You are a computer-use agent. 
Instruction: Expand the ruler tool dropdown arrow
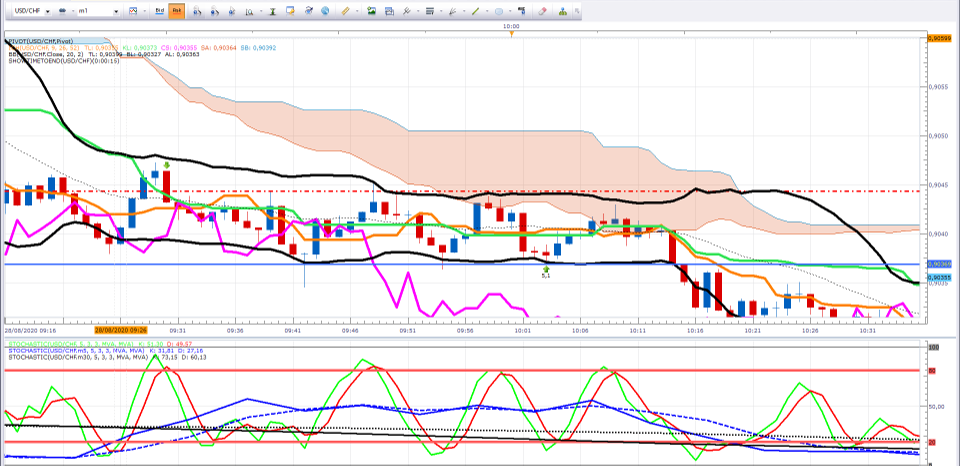click(x=357, y=11)
